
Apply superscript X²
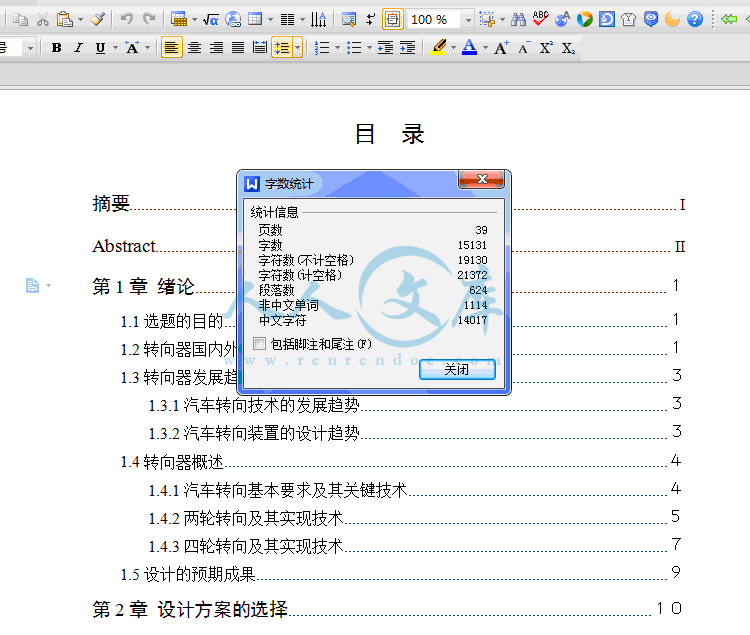click(546, 48)
